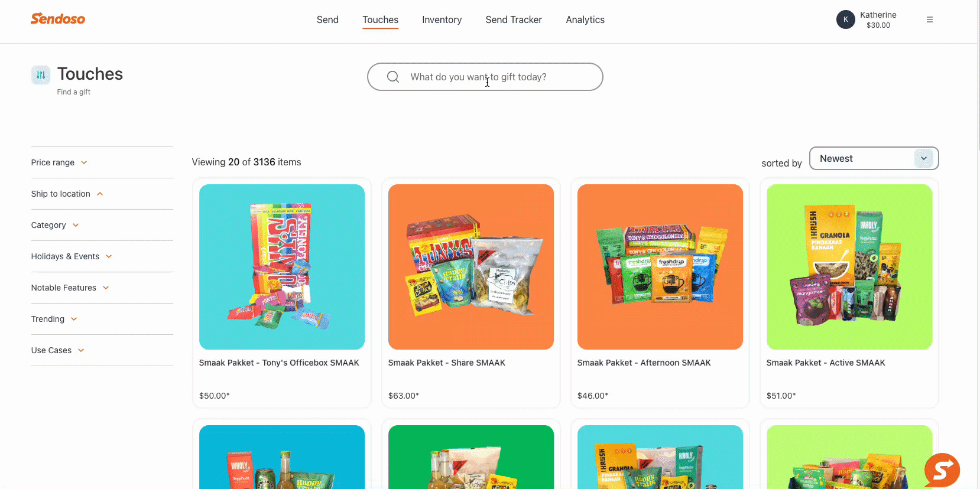Image resolution: width=980 pixels, height=489 pixels.
Task: Expand the Use Cases filter
Action: 58,350
